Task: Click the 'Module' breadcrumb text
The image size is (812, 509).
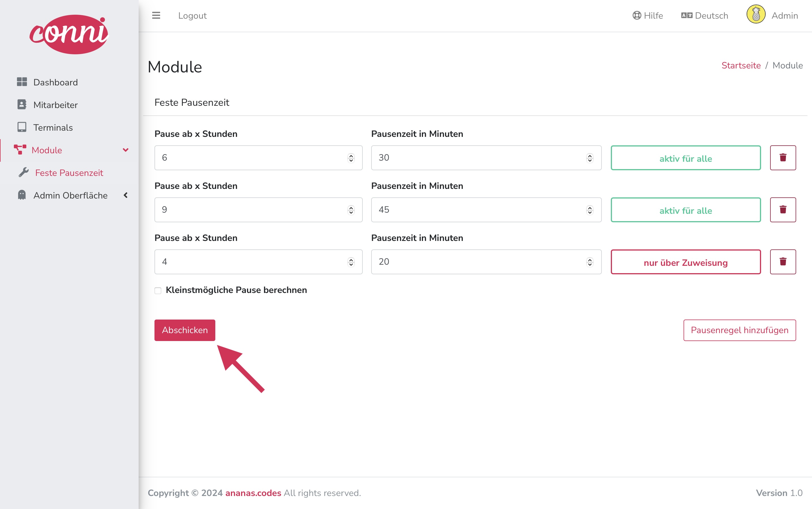Action: [787, 65]
